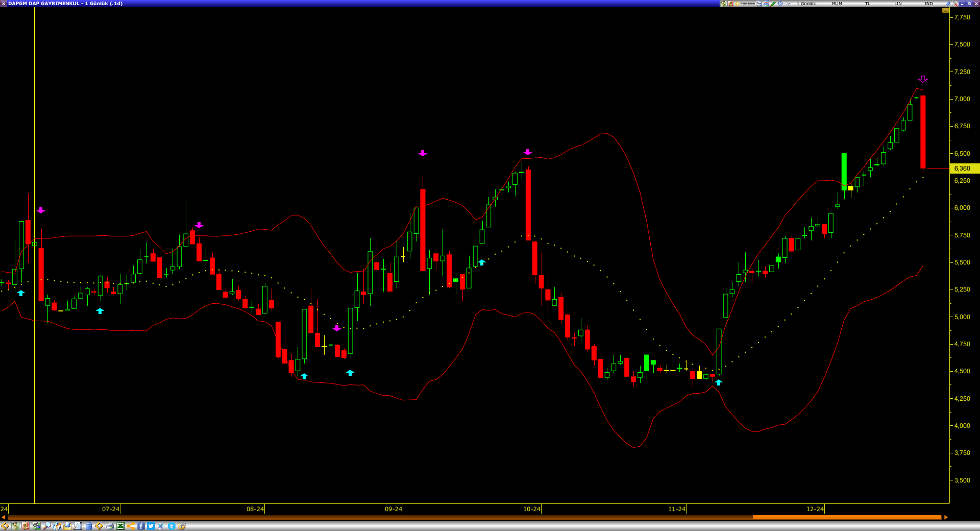Click the blue four-arrow move icon
The height and width of the screenshot is (531, 980).
[780, 4]
